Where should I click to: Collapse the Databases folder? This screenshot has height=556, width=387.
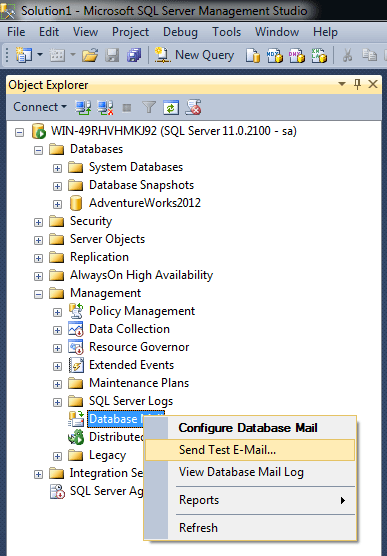[38, 150]
